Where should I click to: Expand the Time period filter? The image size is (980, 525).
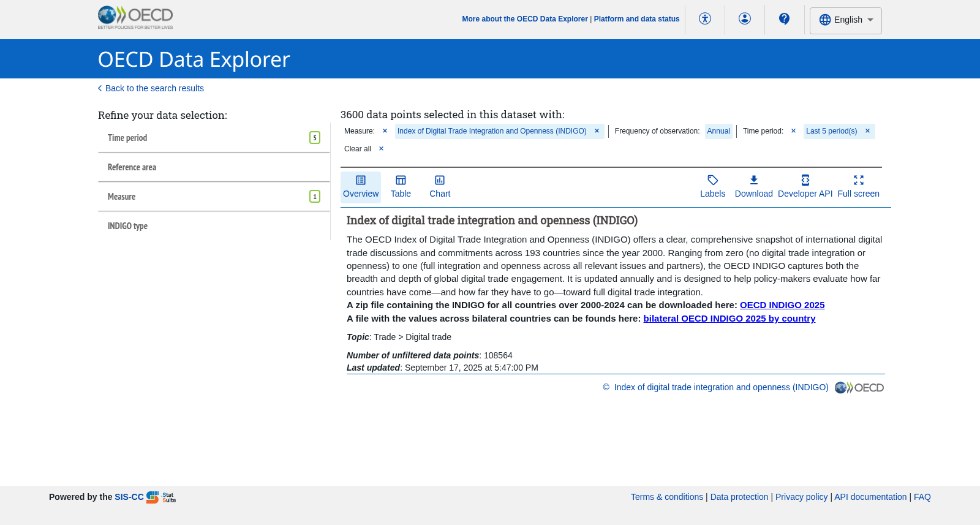pos(214,138)
